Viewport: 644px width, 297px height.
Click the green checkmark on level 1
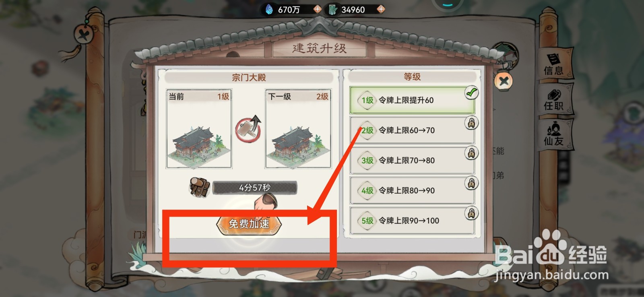pos(471,93)
